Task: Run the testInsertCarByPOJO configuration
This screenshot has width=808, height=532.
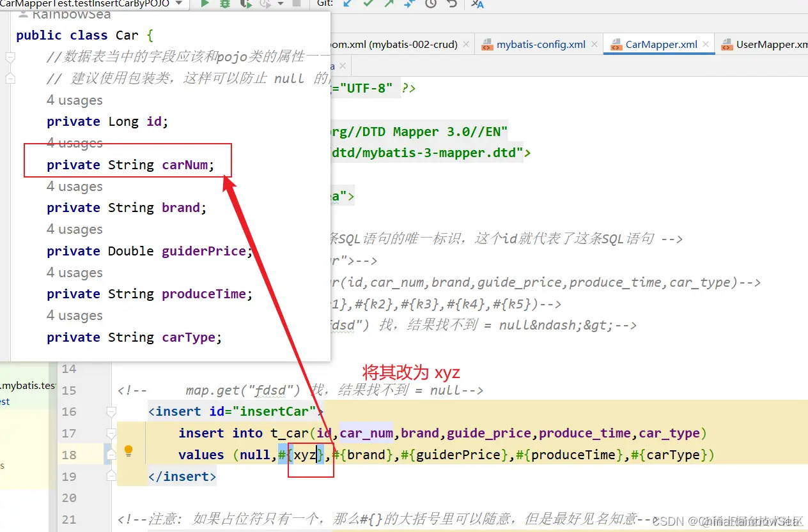Action: [205, 4]
